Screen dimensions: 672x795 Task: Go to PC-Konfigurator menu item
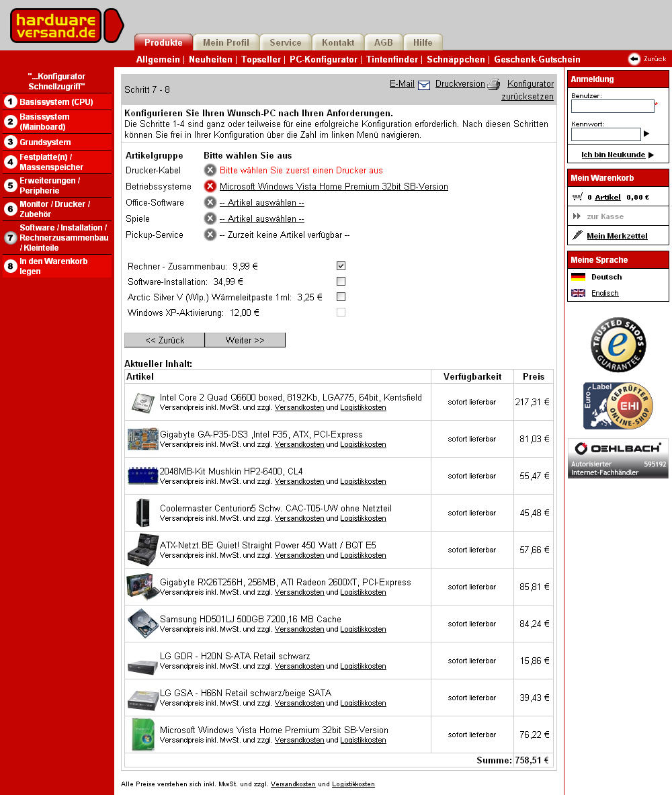(324, 59)
